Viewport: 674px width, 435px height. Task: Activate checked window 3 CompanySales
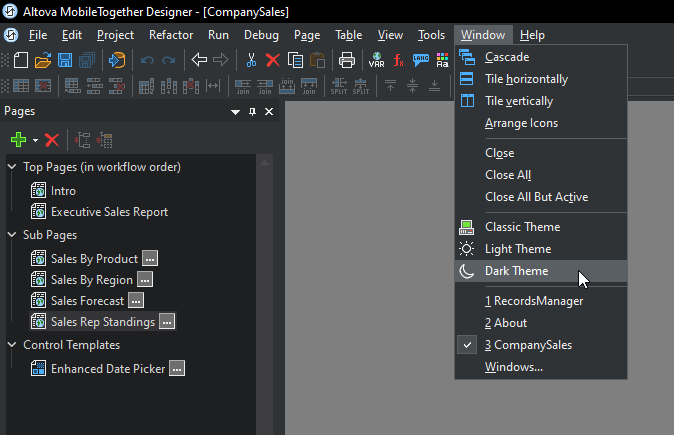[541, 345]
